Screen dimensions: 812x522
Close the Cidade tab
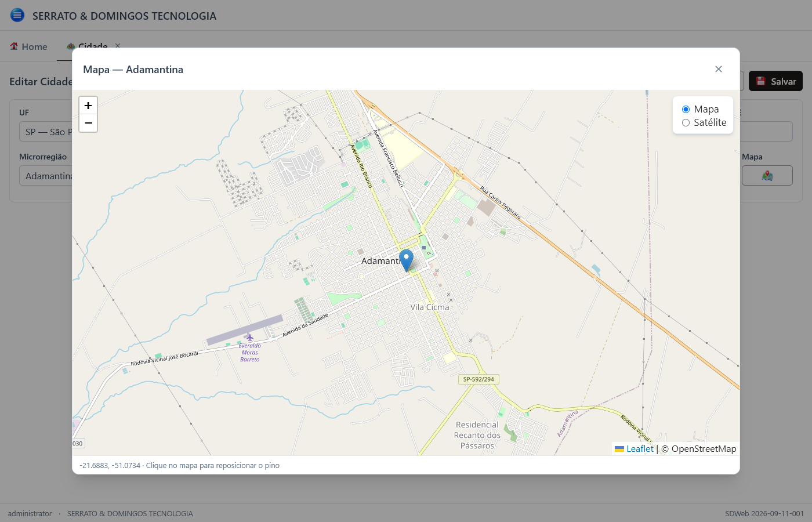click(x=118, y=45)
